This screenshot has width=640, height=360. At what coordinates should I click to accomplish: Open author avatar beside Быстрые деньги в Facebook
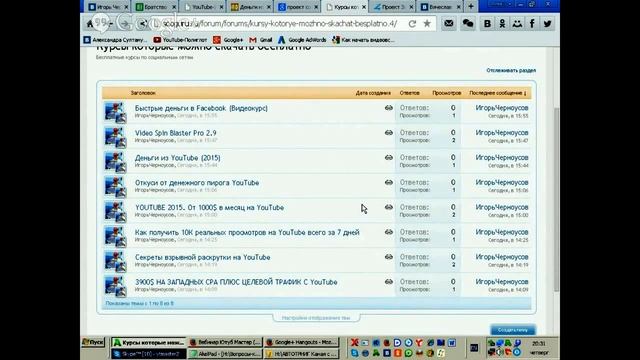click(115, 112)
